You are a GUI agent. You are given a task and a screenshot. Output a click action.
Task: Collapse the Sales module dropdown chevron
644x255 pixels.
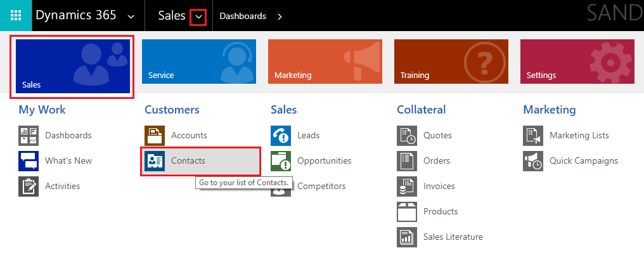point(198,16)
